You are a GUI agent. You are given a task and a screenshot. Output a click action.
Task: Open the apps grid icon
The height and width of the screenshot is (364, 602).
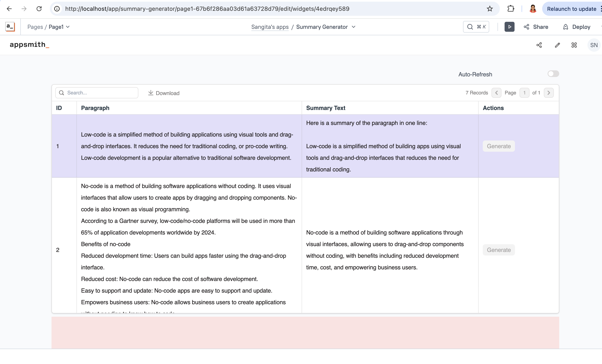coord(574,45)
